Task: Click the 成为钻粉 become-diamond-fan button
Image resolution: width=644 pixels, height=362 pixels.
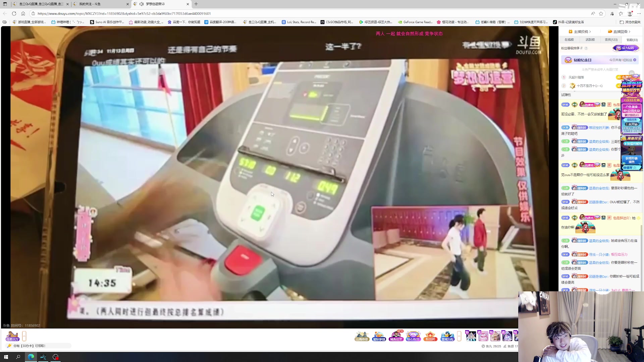Action: (x=625, y=48)
